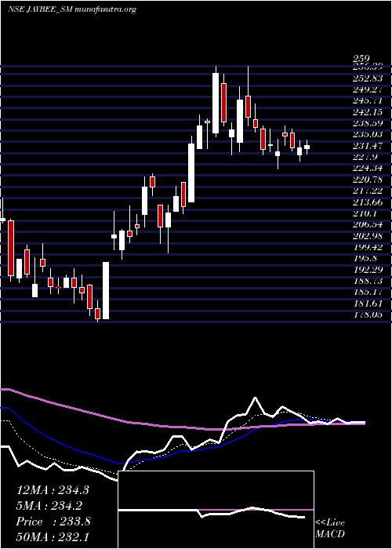Screen dimensions: 392x549
Task: Click the MACD inset chart panel
Action: pyautogui.click(x=216, y=510)
